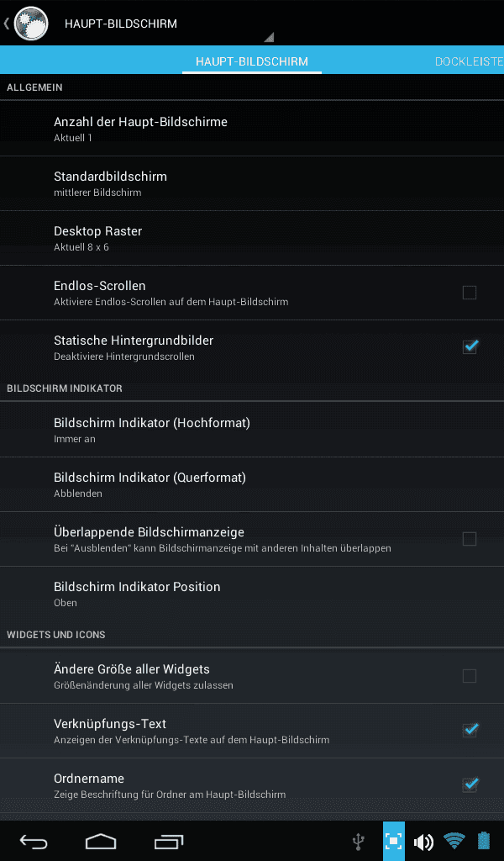
Task: Tap the Android back navigation arrow
Action: coord(34,841)
